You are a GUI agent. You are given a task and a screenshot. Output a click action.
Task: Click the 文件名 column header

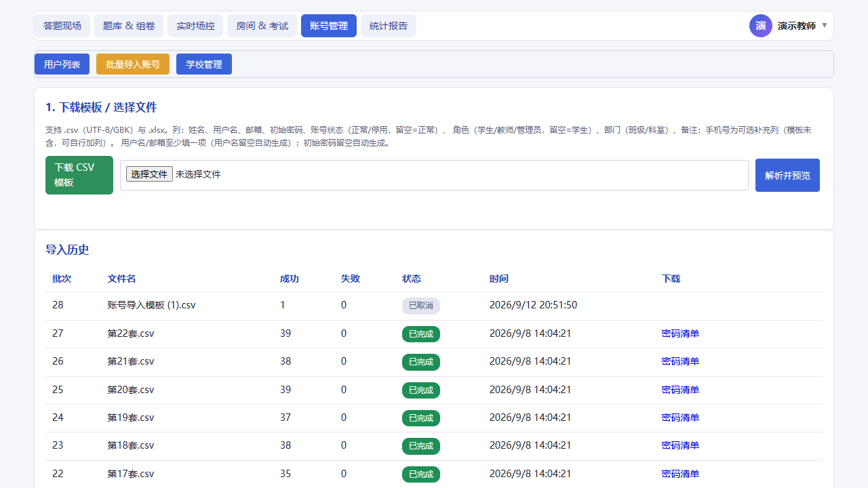(121, 279)
